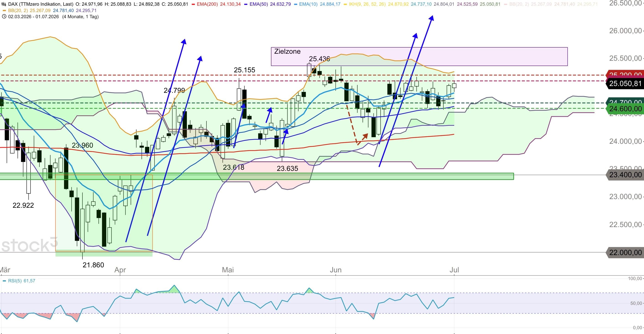Click the 22.000,00 support line price tag
Viewport: 644px width, 334px height.
pyautogui.click(x=625, y=253)
